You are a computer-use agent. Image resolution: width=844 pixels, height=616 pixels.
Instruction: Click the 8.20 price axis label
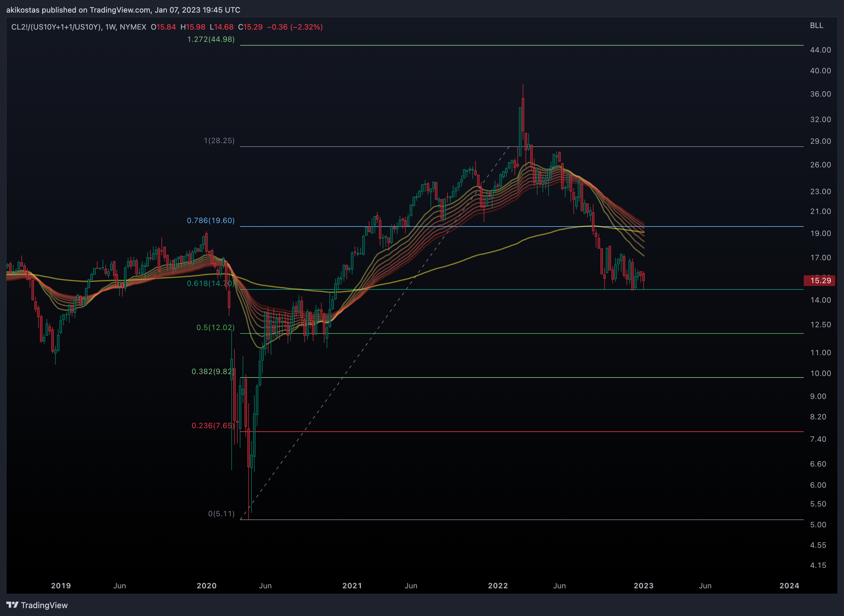[x=818, y=417]
